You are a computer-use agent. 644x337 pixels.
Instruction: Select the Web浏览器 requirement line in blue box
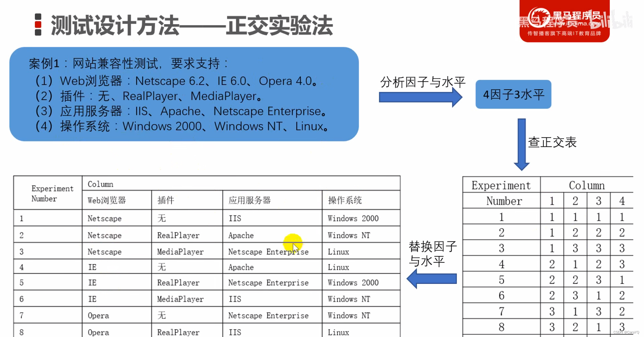click(x=176, y=81)
